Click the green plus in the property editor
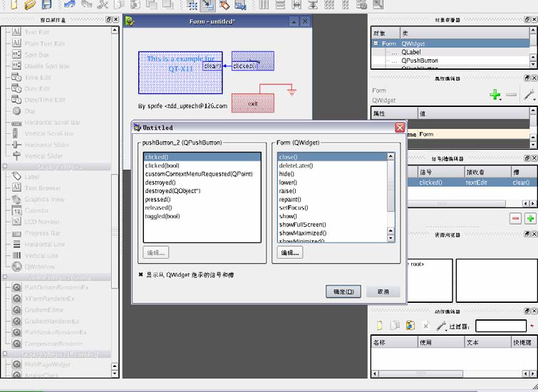The image size is (538, 392). [x=495, y=94]
